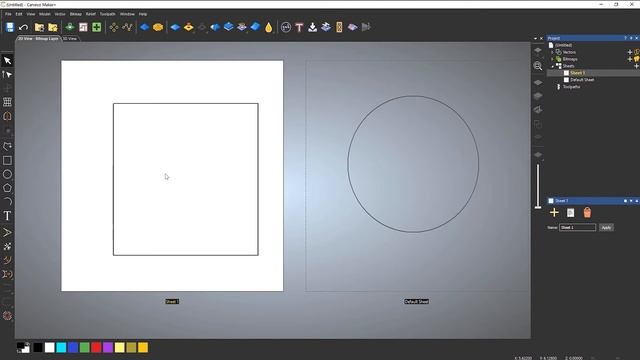Click the orange water-drop icon in toolbar
Viewport: 640px width, 360px height.
(269, 27)
